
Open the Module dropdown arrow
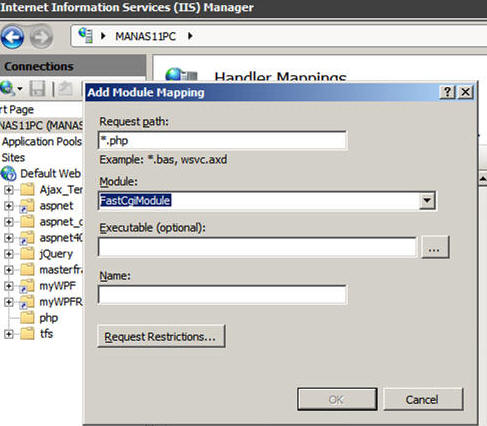coord(427,201)
